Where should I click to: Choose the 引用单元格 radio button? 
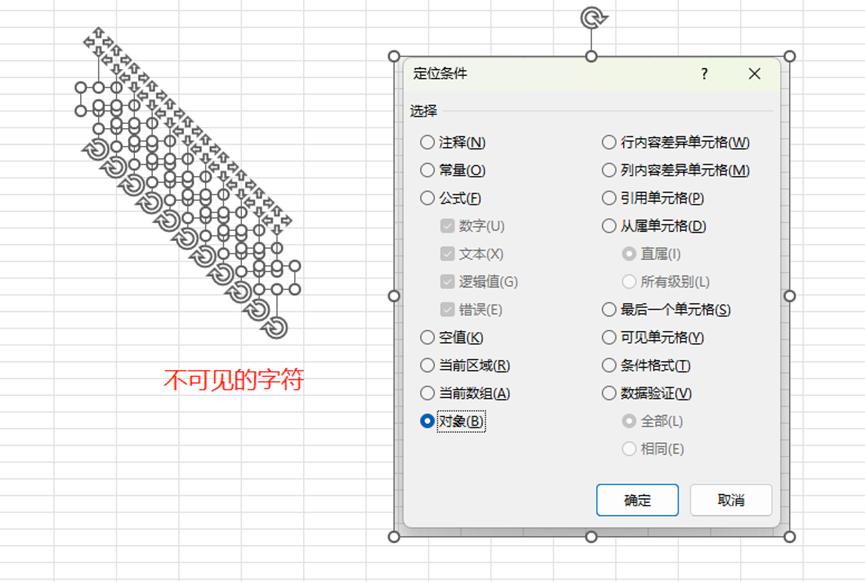point(608,198)
